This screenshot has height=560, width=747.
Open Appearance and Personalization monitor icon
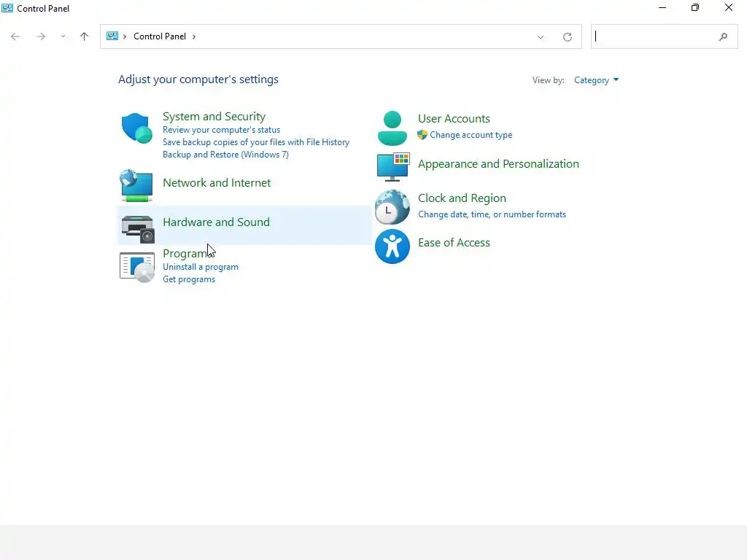coord(393,167)
